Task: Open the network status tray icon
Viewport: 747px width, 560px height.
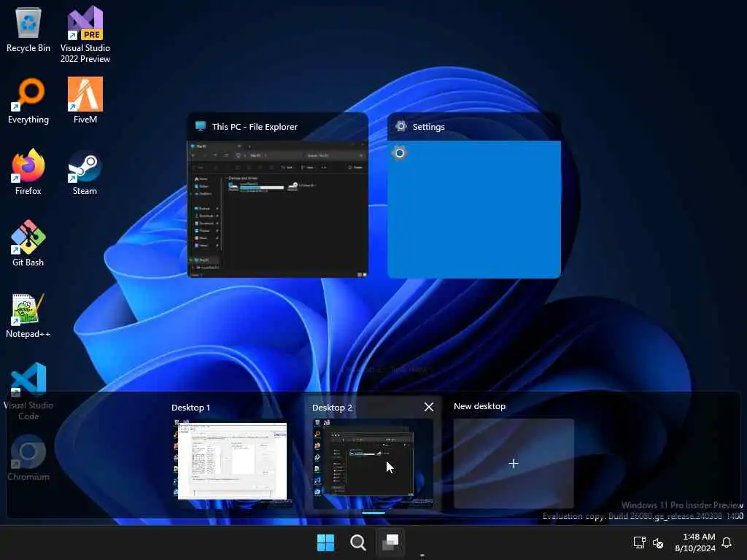Action: (639, 542)
